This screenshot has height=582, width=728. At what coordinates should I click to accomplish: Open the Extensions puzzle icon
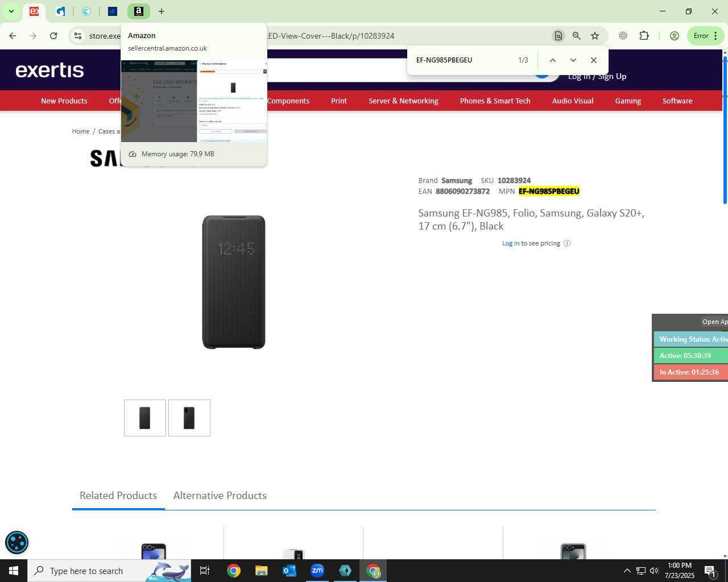pos(644,36)
